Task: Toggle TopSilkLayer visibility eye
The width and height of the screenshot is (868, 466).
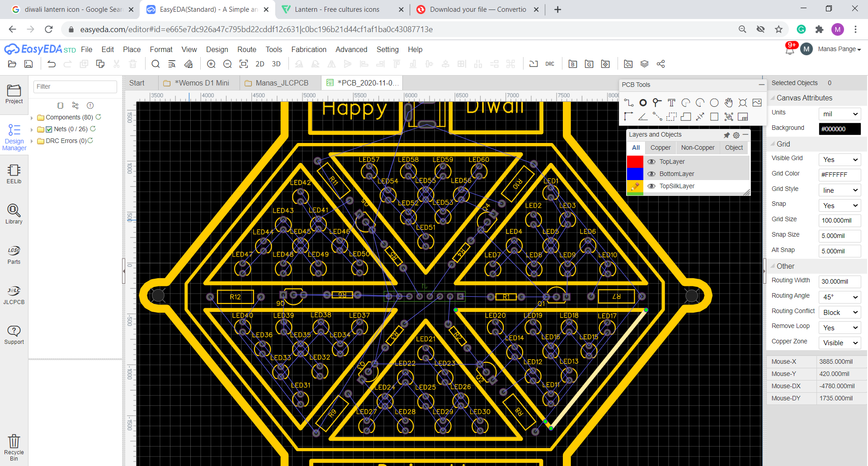Action: point(651,186)
